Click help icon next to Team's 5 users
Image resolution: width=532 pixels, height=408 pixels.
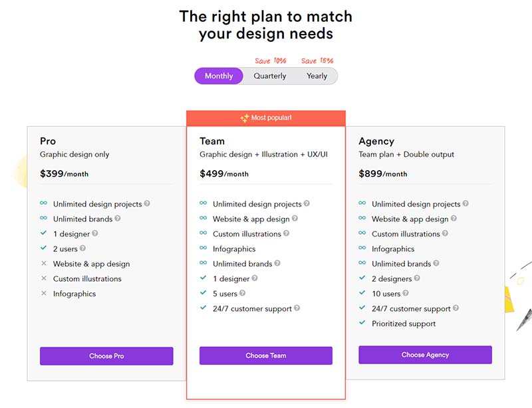(x=242, y=293)
